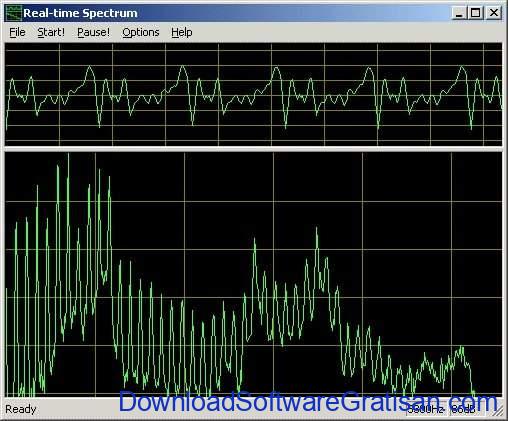Viewport: 508px width, 421px height.
Task: Pause the analysis via Pause! menu item
Action: [93, 32]
